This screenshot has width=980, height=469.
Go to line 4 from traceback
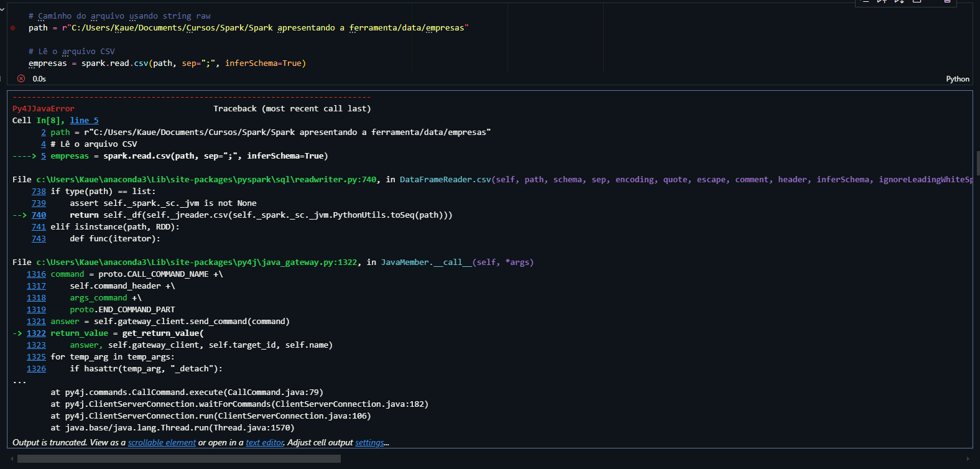[x=44, y=144]
